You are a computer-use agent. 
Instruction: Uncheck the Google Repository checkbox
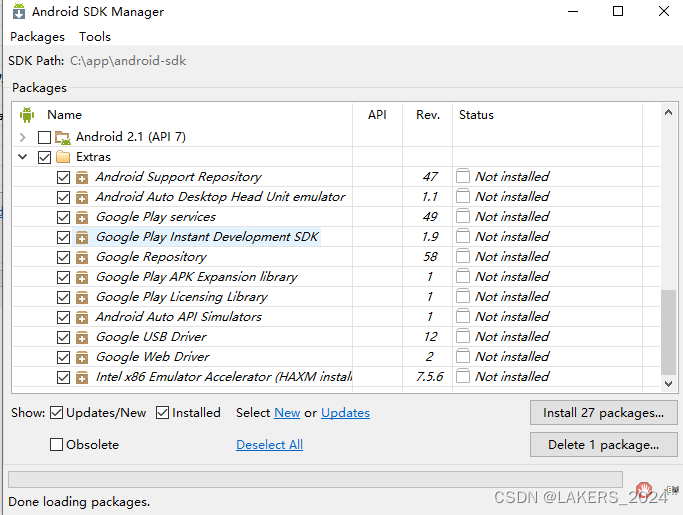coord(64,257)
